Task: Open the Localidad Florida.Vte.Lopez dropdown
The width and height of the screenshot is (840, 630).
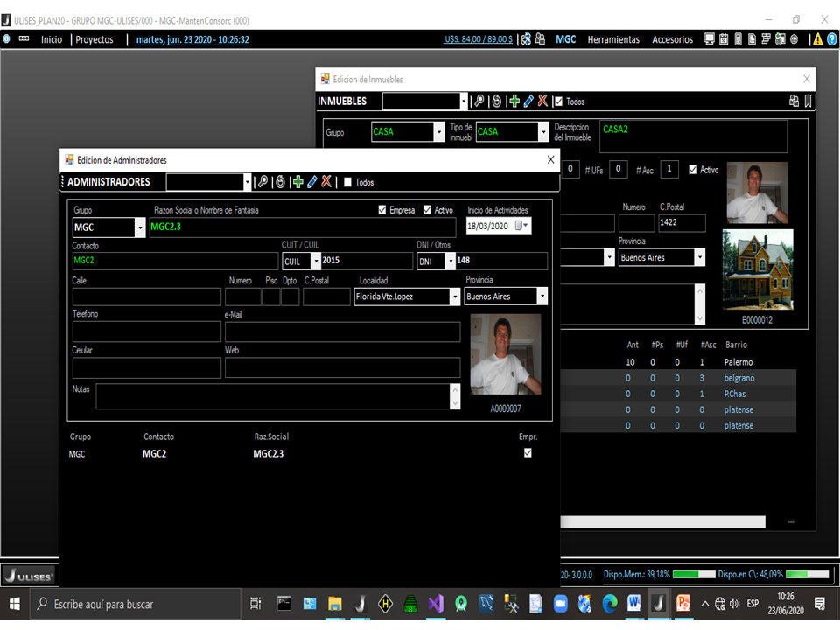Action: (454, 297)
